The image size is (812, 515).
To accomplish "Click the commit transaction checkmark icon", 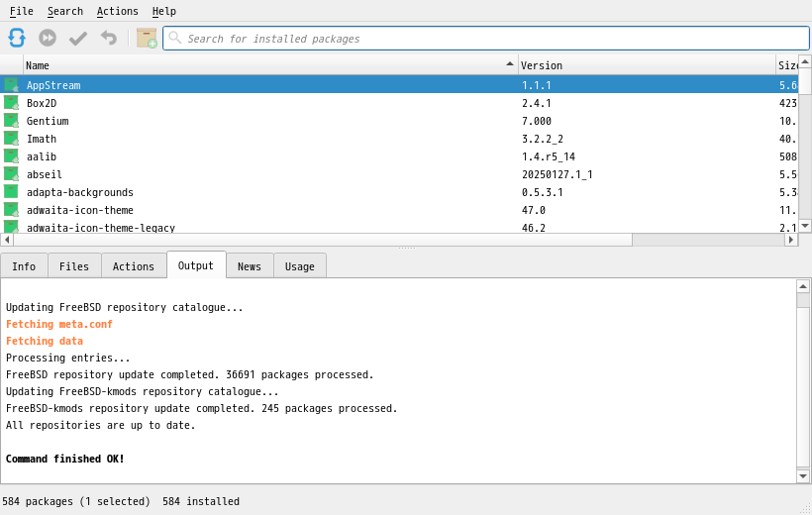I will (78, 38).
